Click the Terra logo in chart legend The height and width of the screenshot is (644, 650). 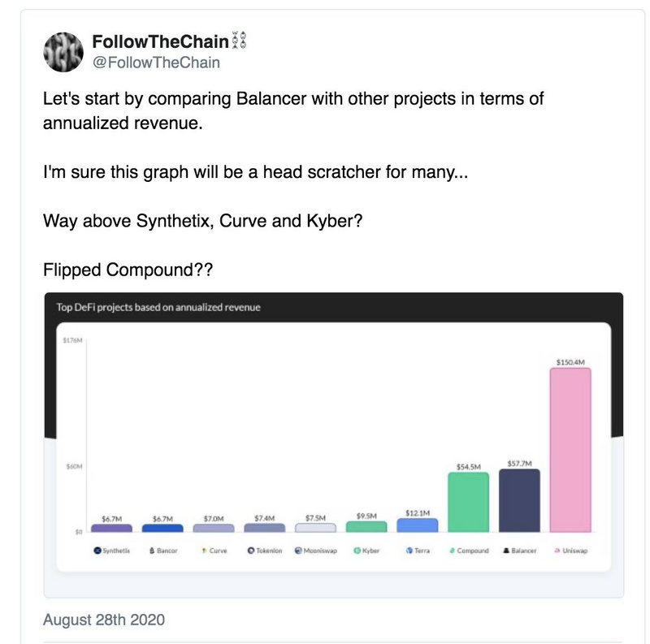tap(408, 551)
